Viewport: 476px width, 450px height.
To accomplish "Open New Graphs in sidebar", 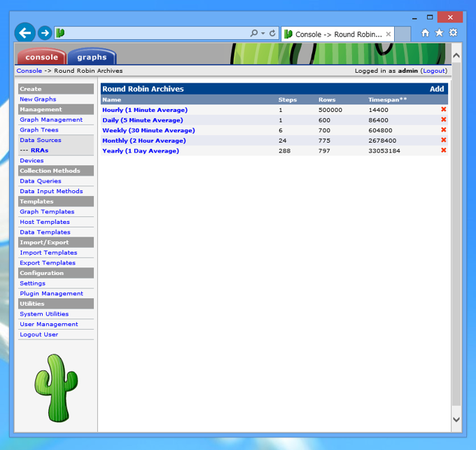I will tap(38, 99).
